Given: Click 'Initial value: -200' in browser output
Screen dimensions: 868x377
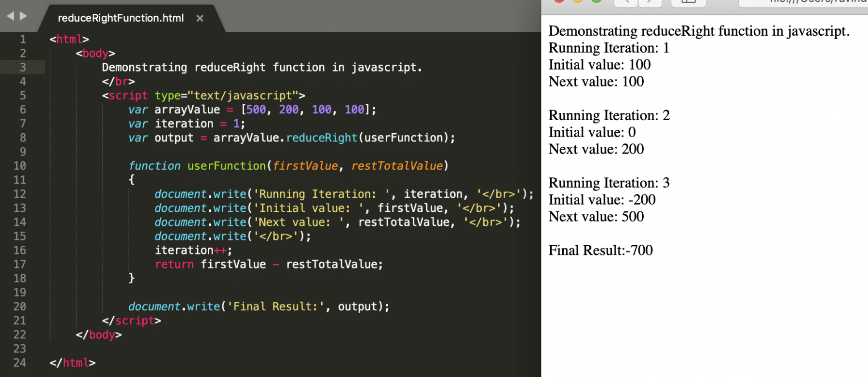Looking at the screenshot, I should point(602,200).
